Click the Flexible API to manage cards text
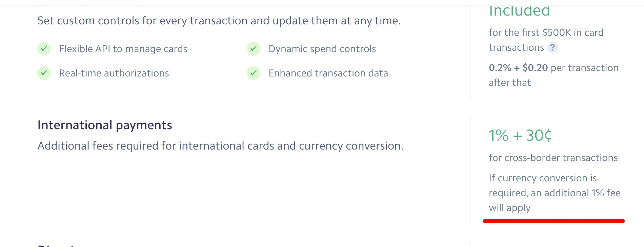The image size is (644, 247). pos(123,49)
